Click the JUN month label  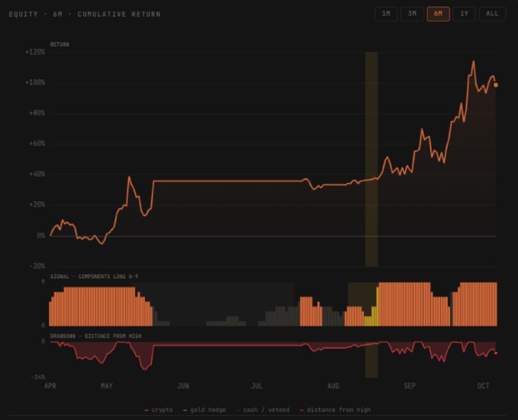[x=183, y=386]
